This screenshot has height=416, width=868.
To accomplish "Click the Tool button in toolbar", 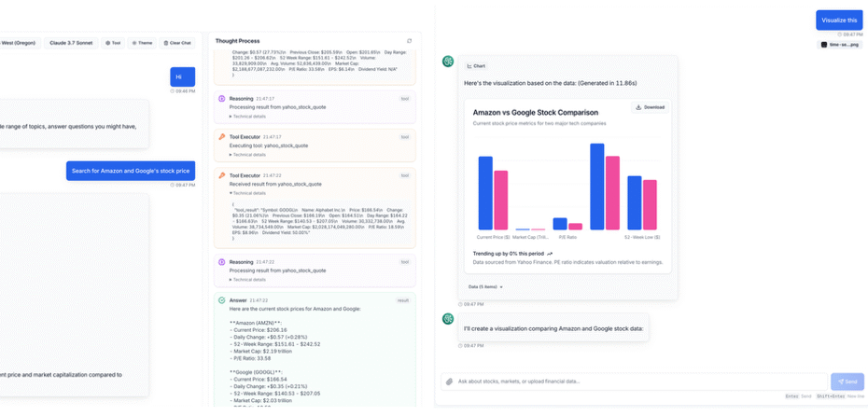I will click(113, 43).
